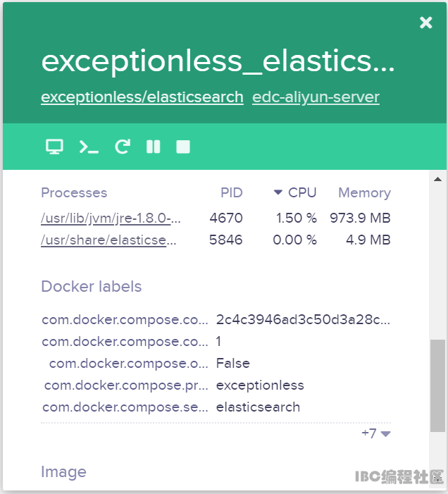Viewport: 448px width, 494px height.
Task: Open the exceptionless/elasticsearch image link
Action: (x=142, y=97)
